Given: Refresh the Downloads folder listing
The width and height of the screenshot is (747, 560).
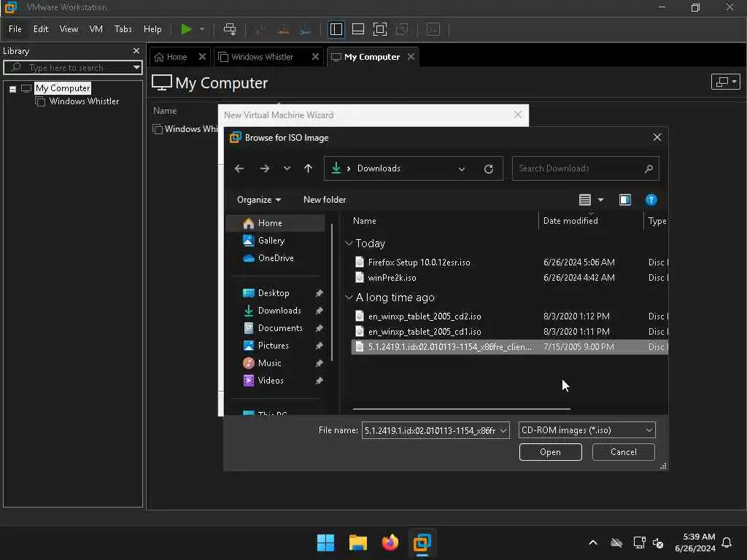Looking at the screenshot, I should coord(488,169).
